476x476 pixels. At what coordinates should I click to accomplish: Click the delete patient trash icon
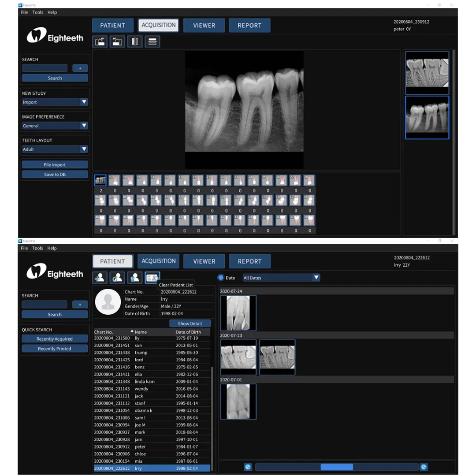135,278
